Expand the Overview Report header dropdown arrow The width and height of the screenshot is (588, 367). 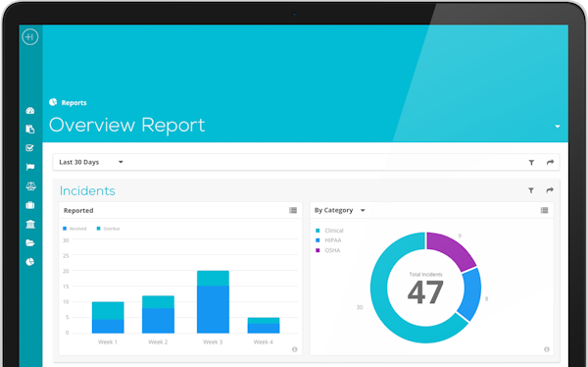coord(558,127)
